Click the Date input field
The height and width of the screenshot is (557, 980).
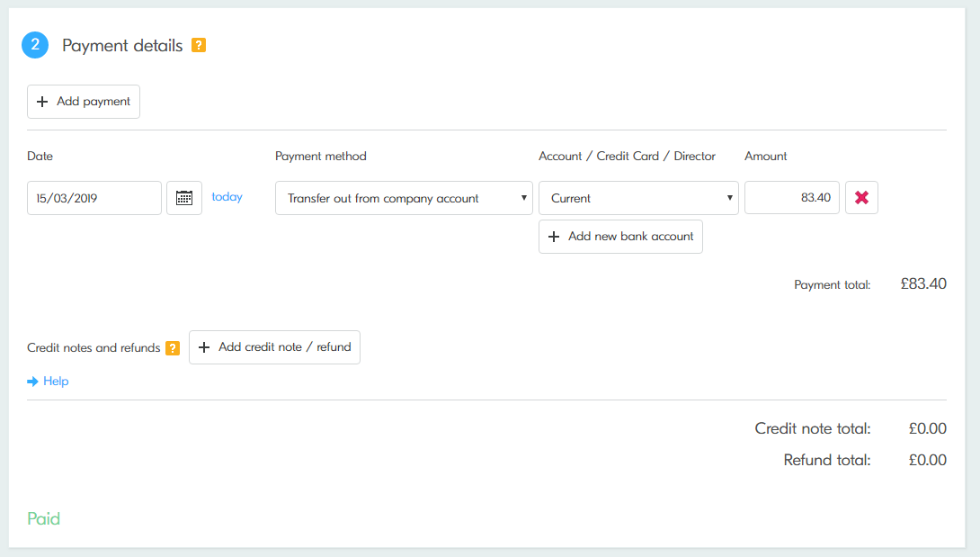94,198
